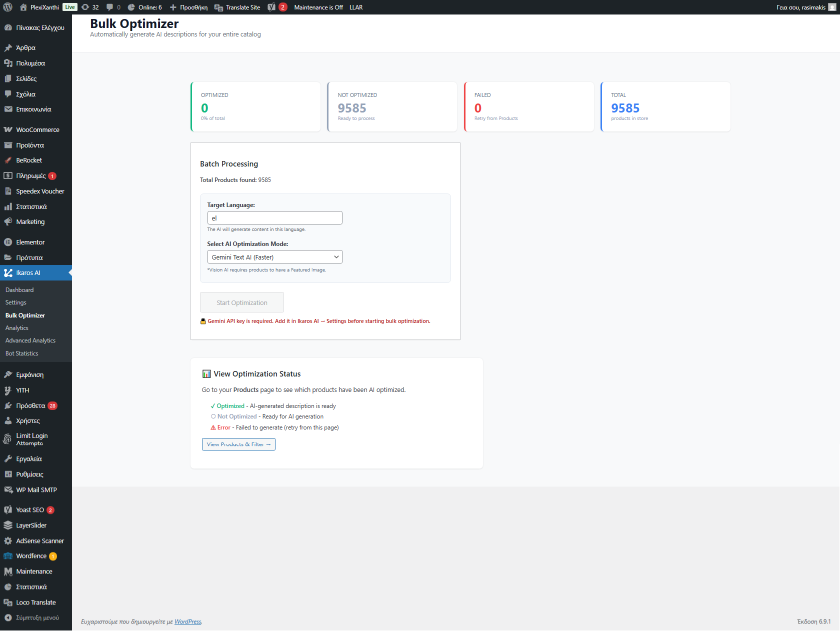The height and width of the screenshot is (631, 840).
Task: Click the Επικοινωνία envelope icon
Action: point(8,109)
